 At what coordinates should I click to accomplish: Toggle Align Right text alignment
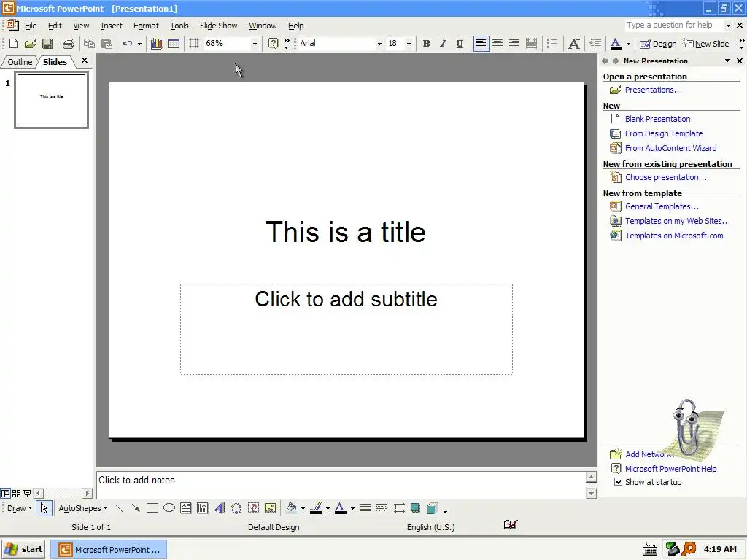click(x=514, y=43)
